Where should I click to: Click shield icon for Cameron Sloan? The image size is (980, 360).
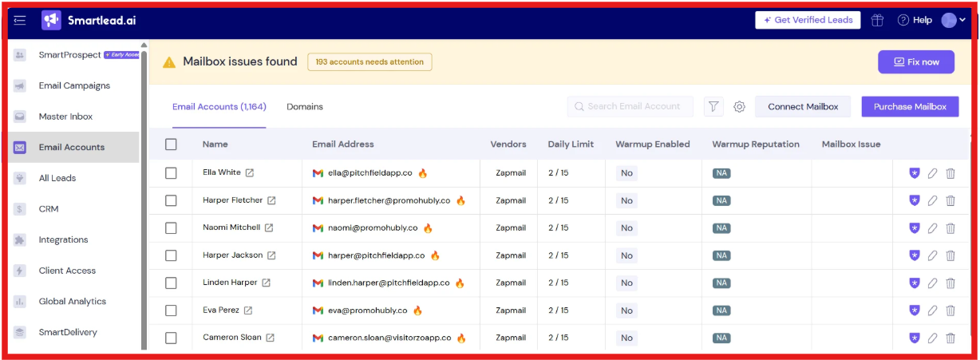[915, 338]
